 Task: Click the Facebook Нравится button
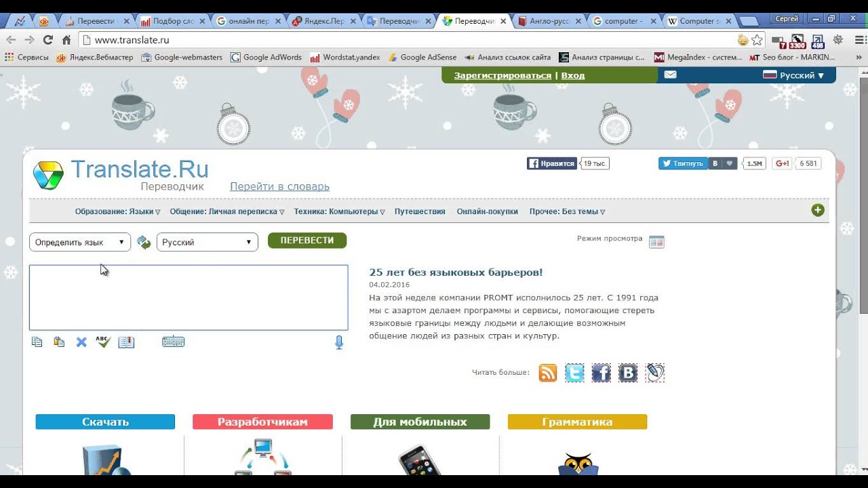(552, 163)
